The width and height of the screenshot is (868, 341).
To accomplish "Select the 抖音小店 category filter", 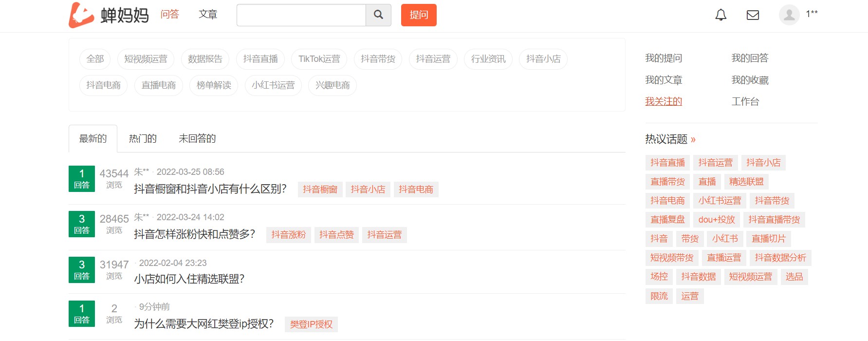I will click(x=543, y=59).
